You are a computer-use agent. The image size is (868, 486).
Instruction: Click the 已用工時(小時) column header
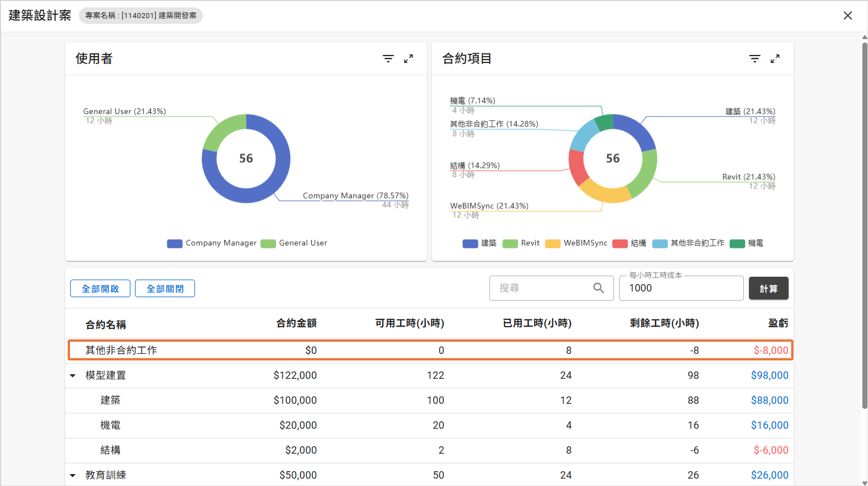click(x=537, y=323)
